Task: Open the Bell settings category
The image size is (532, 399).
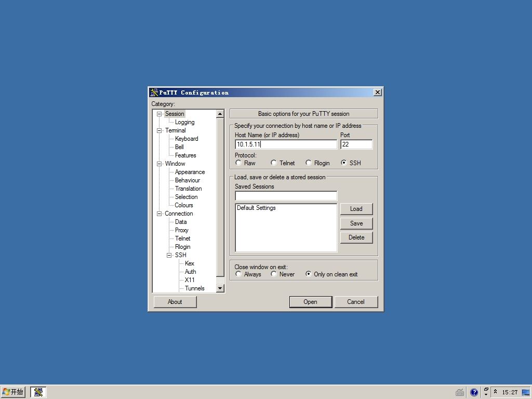Action: click(x=179, y=147)
